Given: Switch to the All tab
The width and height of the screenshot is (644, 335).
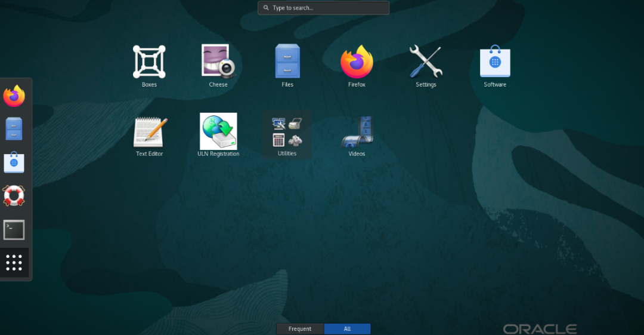Looking at the screenshot, I should point(348,329).
